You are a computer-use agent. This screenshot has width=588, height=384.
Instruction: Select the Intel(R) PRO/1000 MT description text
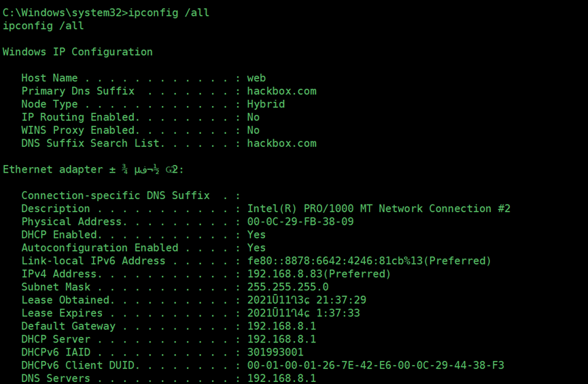click(x=379, y=209)
